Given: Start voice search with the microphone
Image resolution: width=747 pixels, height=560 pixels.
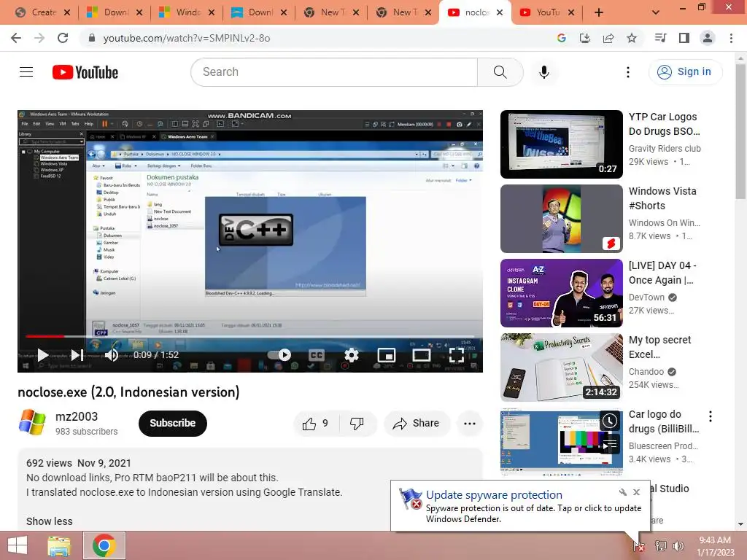Looking at the screenshot, I should click(543, 72).
